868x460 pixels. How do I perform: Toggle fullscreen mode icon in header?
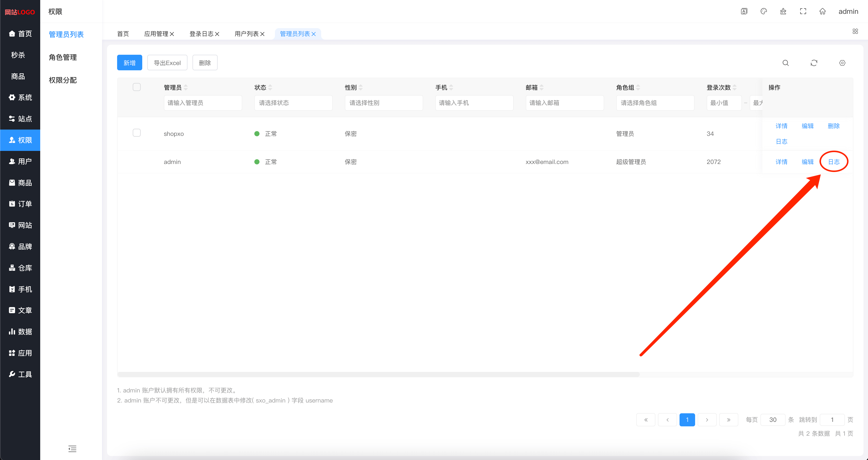point(803,12)
